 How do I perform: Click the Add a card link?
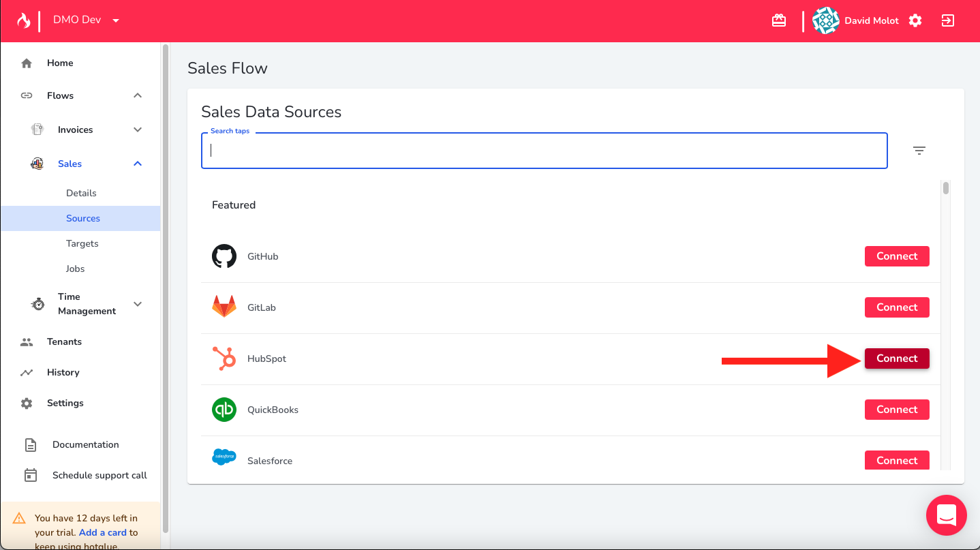(103, 532)
